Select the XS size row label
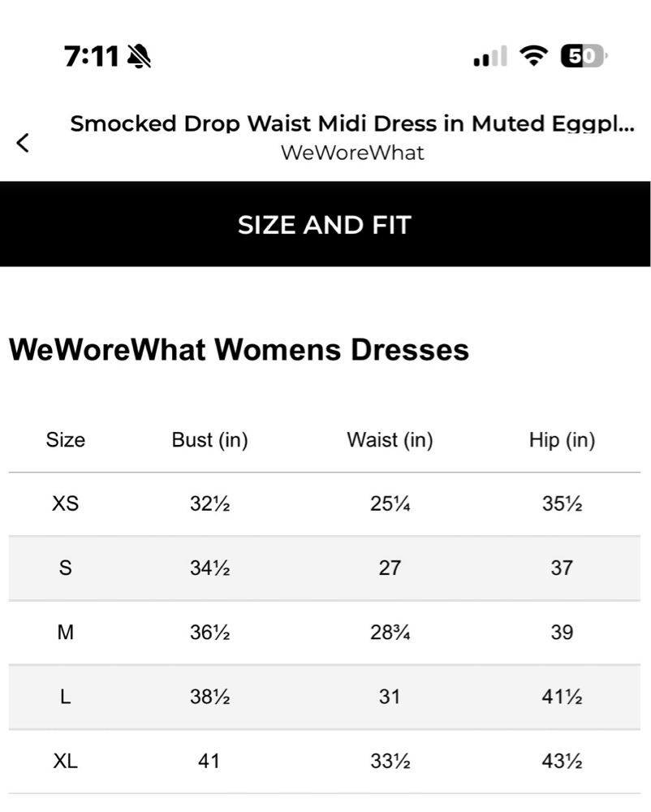 (x=65, y=503)
